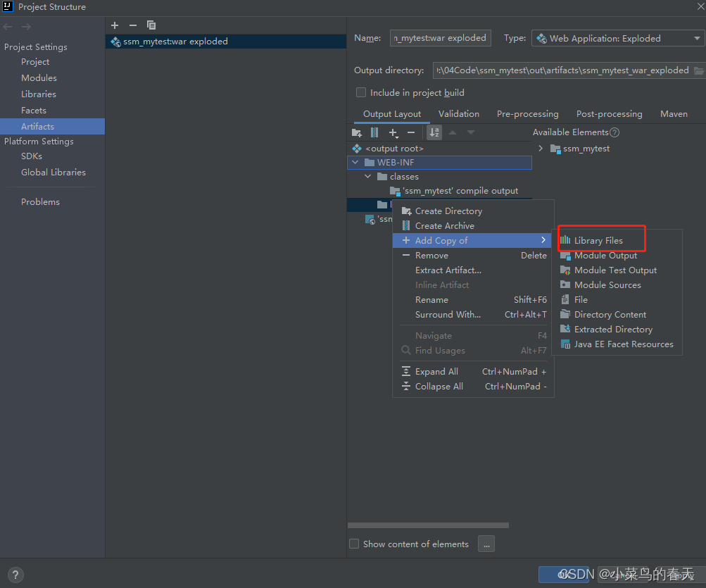This screenshot has height=588, width=706.
Task: Click the WEB-INF folder icon
Action: [x=370, y=163]
